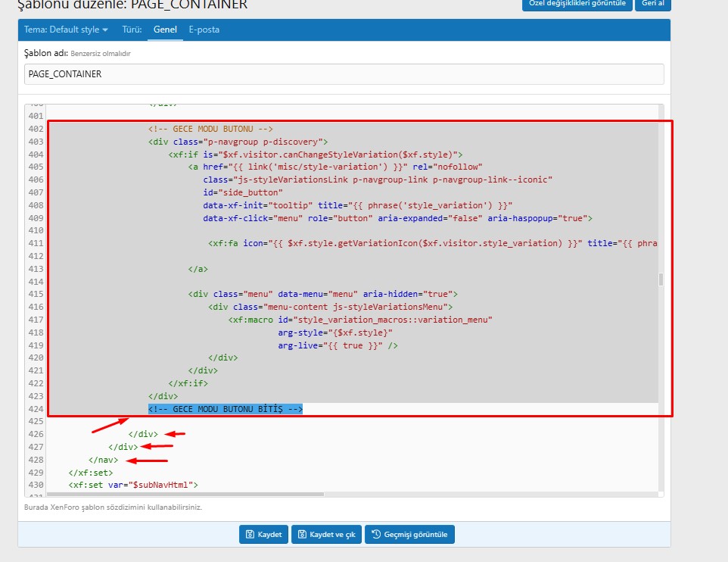The height and width of the screenshot is (562, 728).
Task: Click the xf:fa icon line 411
Action: coord(433,243)
